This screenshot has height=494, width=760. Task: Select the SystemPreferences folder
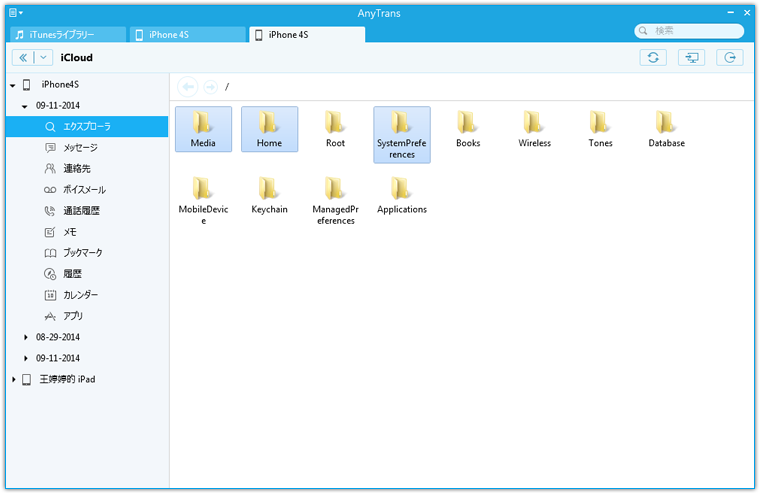coord(402,135)
